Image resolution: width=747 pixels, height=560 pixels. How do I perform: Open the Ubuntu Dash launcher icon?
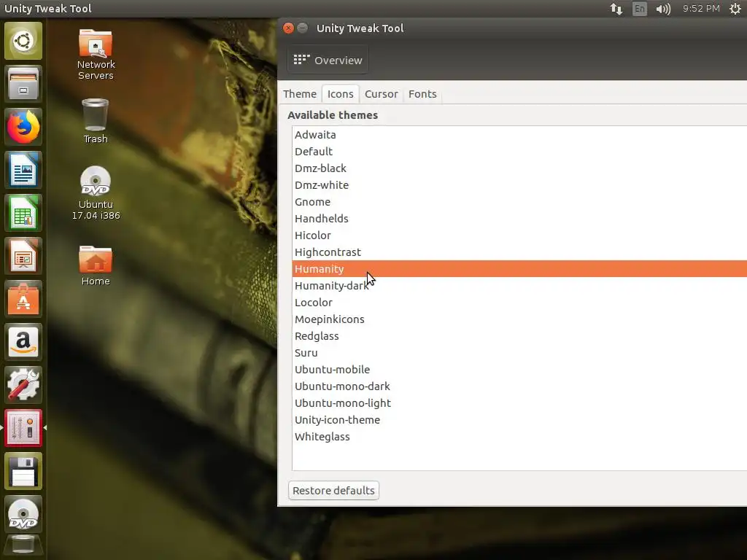(23, 41)
